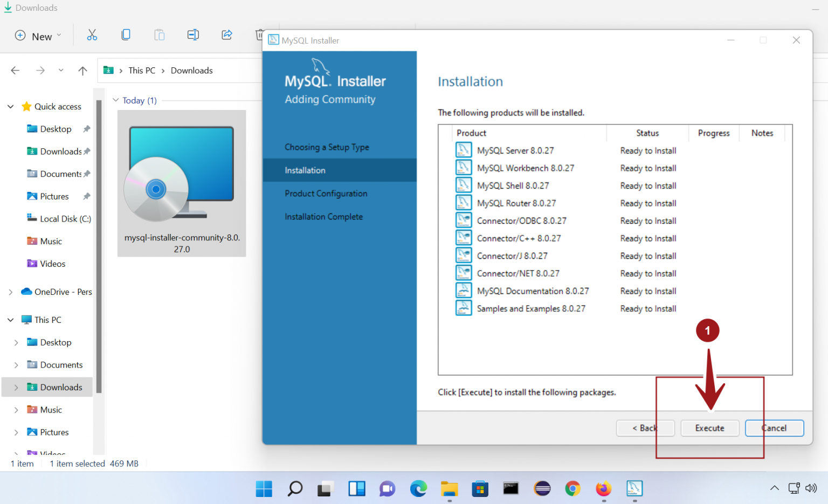
Task: Click the rename icon in Explorer toolbar
Action: [x=193, y=35]
